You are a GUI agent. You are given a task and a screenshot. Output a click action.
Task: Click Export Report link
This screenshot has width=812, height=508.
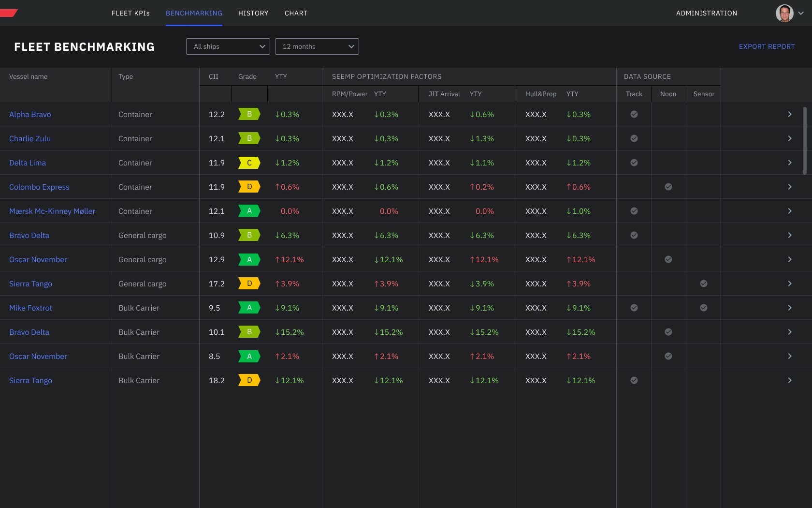pyautogui.click(x=767, y=46)
